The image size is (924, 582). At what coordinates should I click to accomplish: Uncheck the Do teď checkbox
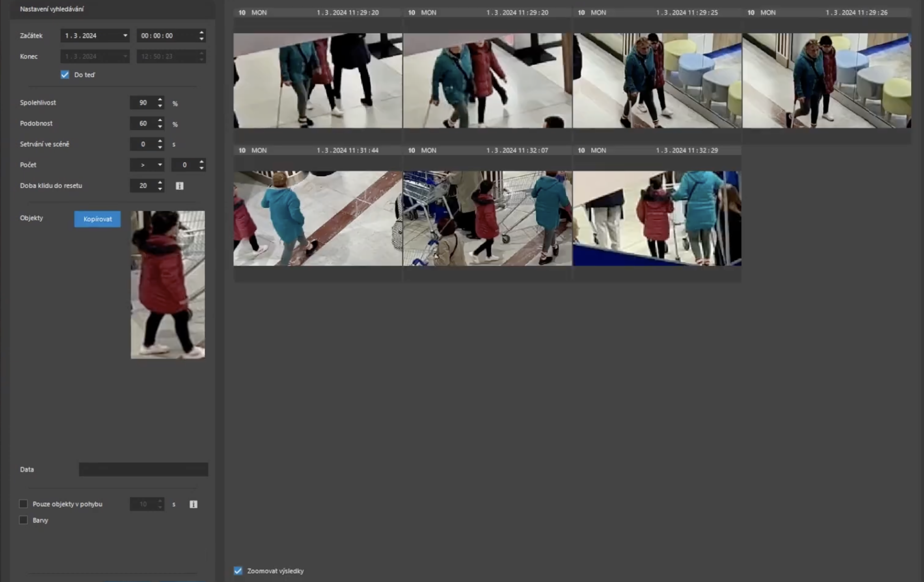(65, 75)
